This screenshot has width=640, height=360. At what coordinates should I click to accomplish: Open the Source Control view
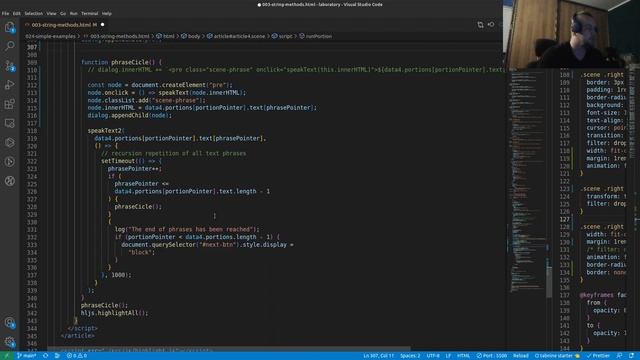[x=9, y=65]
